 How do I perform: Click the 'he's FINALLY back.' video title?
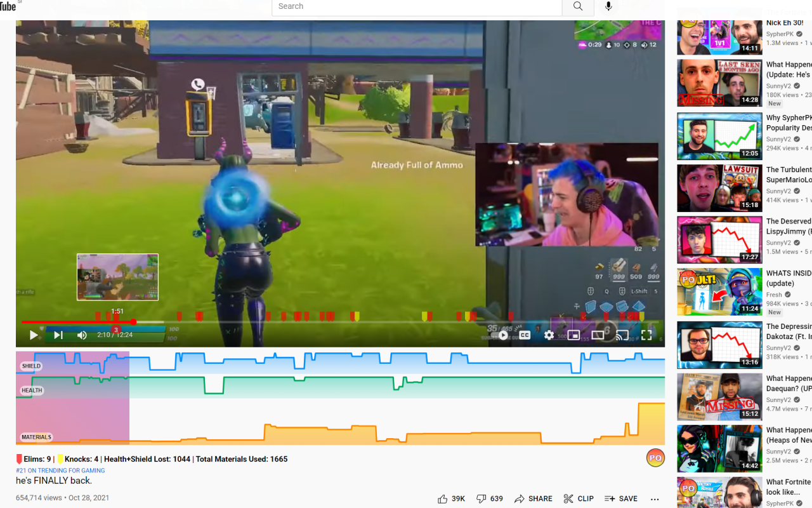click(x=54, y=481)
